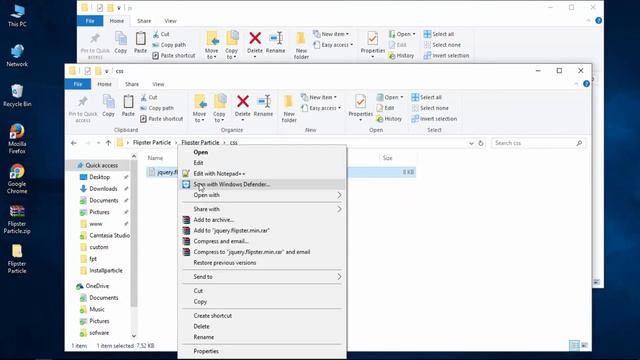Launch Mozilla Firefox from desktop
Image resolution: width=640 pixels, height=360 pixels.
point(17,139)
